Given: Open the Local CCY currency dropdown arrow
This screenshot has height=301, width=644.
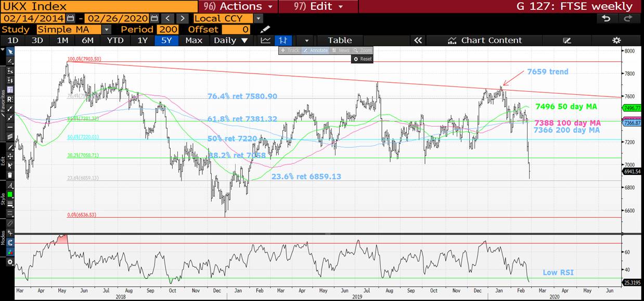Looking at the screenshot, I should tap(259, 18).
